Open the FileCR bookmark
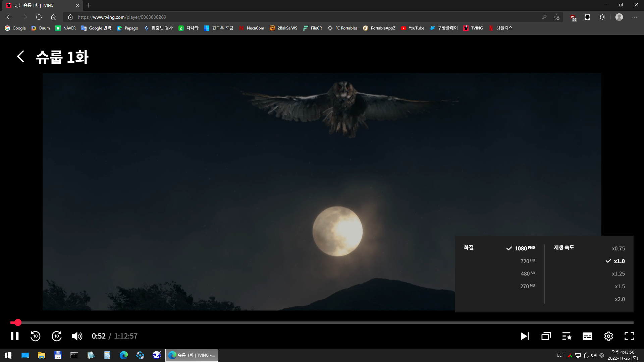644x362 pixels. (x=312, y=28)
